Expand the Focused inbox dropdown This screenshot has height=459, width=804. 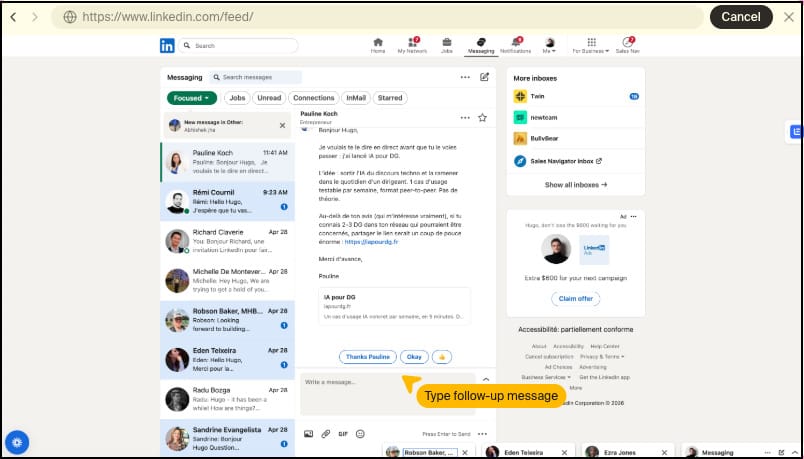coord(192,98)
